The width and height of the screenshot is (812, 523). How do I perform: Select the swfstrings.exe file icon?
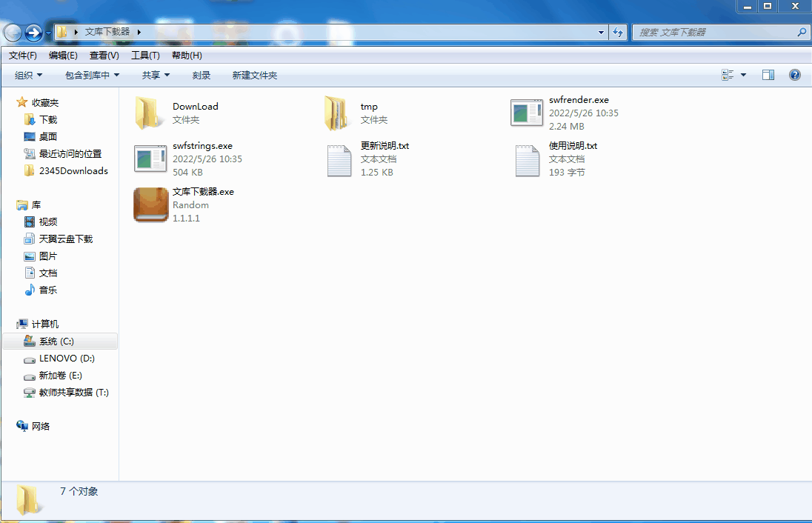pyautogui.click(x=150, y=159)
